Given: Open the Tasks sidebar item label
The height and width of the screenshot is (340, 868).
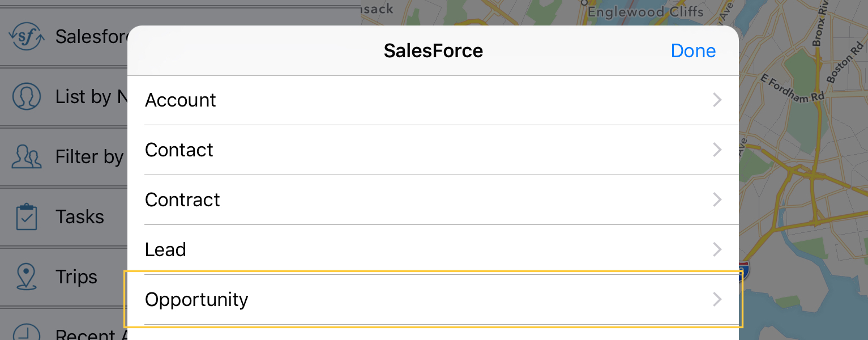Looking at the screenshot, I should (80, 216).
